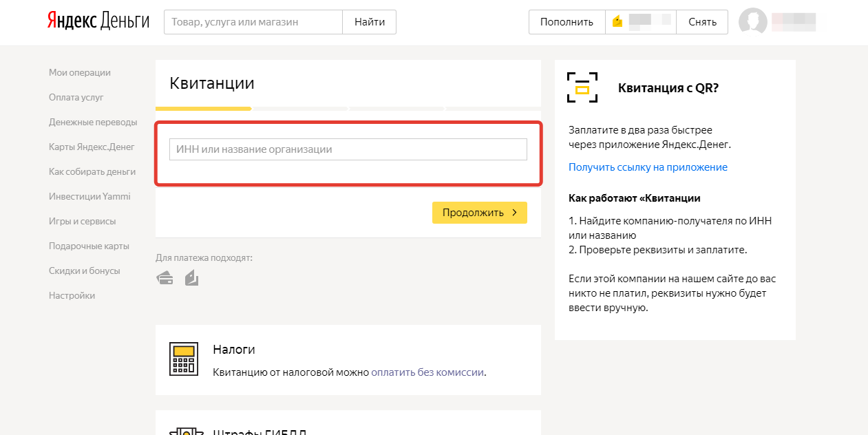The width and height of the screenshot is (868, 435).
Task: Select the second step segment of the progress indicator
Action: 299,108
